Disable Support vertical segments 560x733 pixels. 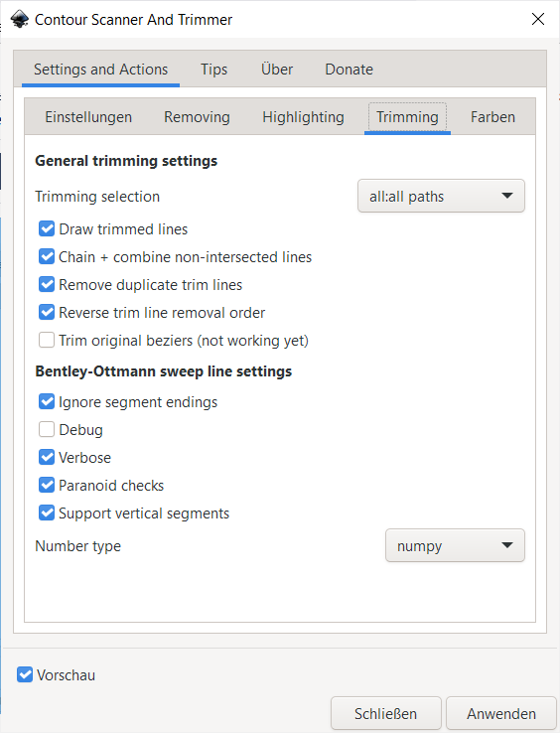coord(47,513)
